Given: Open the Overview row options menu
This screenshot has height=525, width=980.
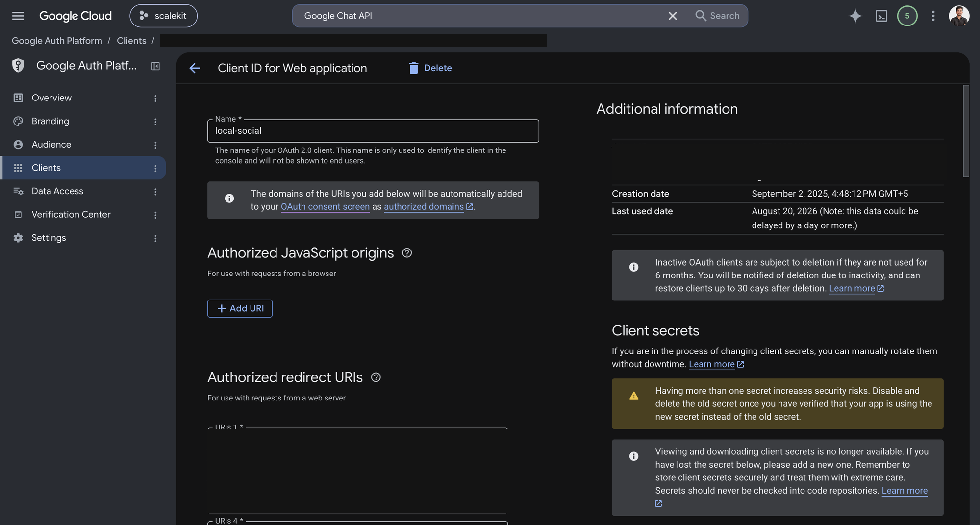Looking at the screenshot, I should [155, 98].
